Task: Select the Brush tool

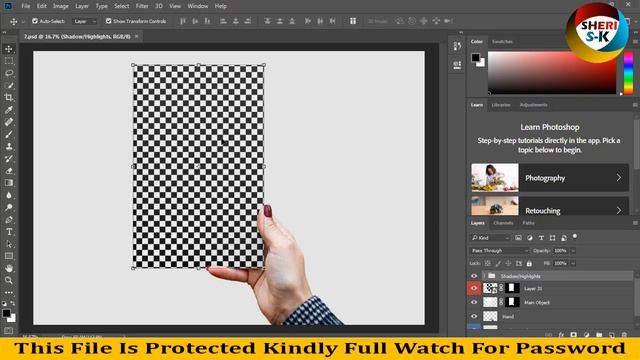Action: (x=9, y=134)
